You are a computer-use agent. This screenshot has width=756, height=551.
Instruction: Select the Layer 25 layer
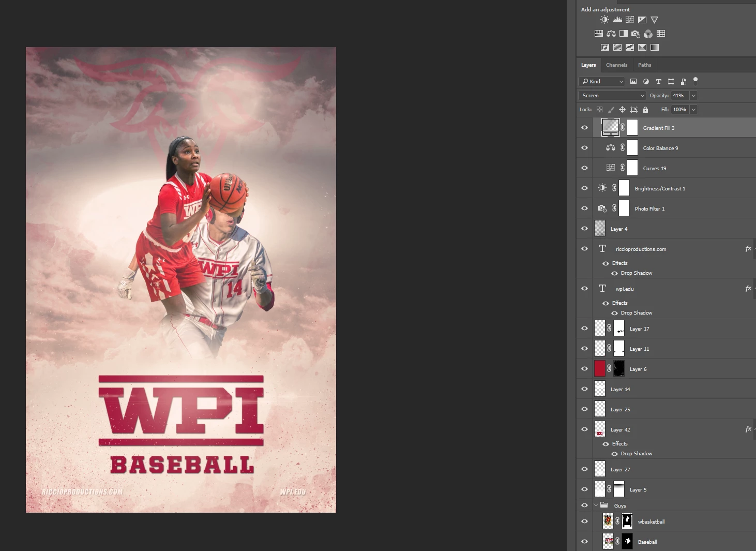click(x=674, y=409)
